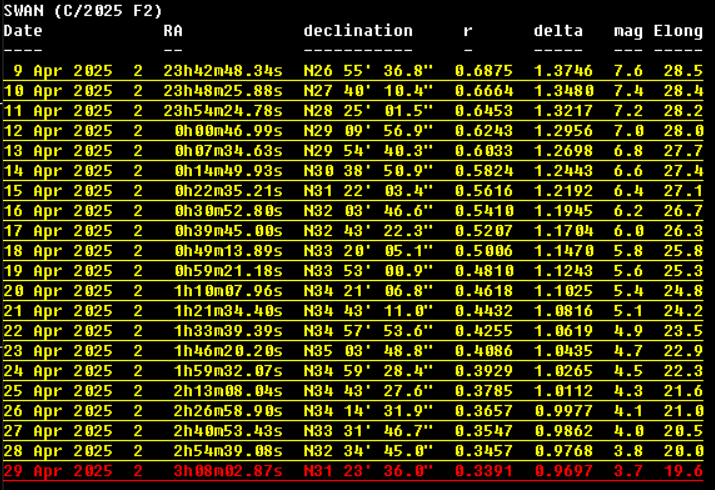Select declination N30 38' 50.9"
Screen dimensions: 715x490
coord(368,171)
